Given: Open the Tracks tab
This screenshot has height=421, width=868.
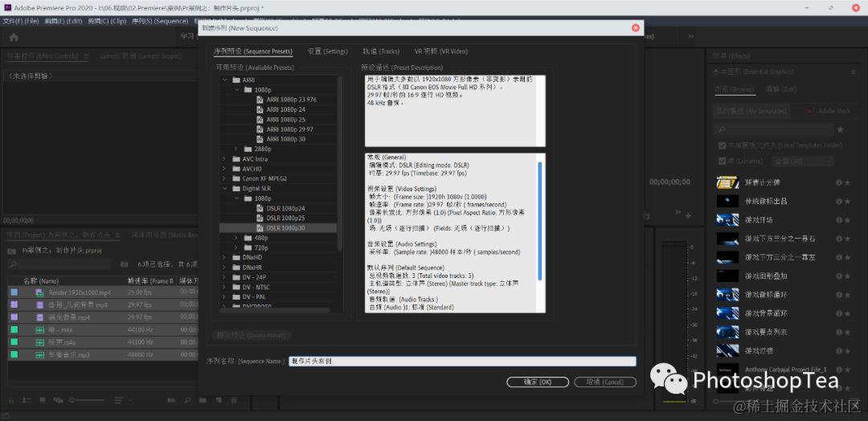Looking at the screenshot, I should (x=381, y=51).
